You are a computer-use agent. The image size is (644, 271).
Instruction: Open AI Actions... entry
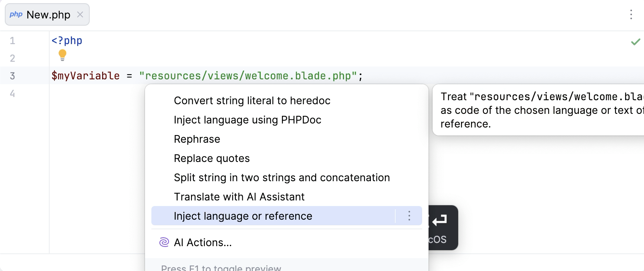[287, 243]
